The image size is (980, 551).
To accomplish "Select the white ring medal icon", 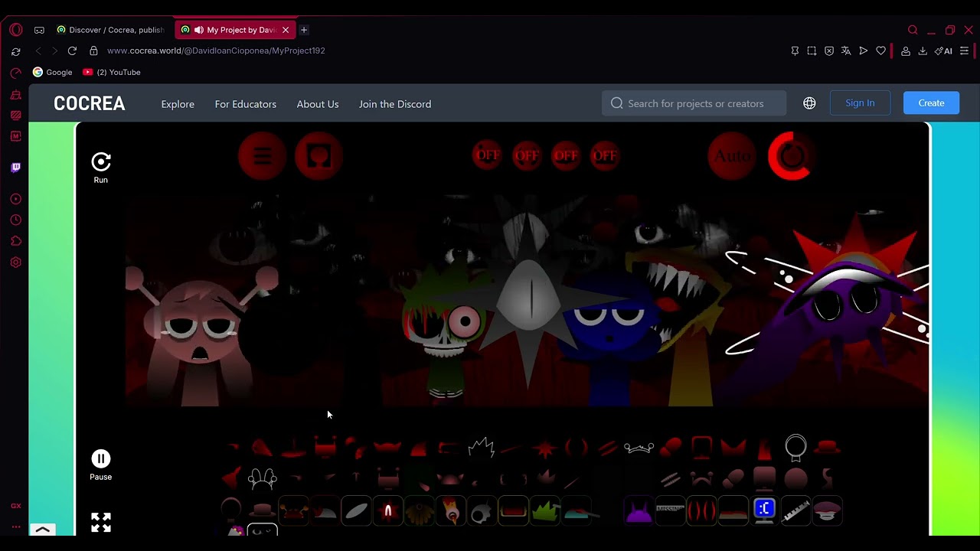I will (795, 447).
